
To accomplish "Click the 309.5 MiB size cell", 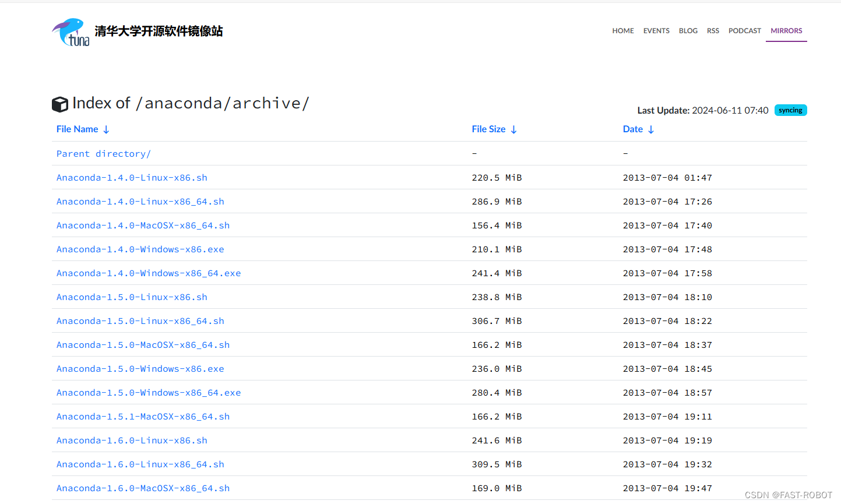I will click(x=497, y=464).
